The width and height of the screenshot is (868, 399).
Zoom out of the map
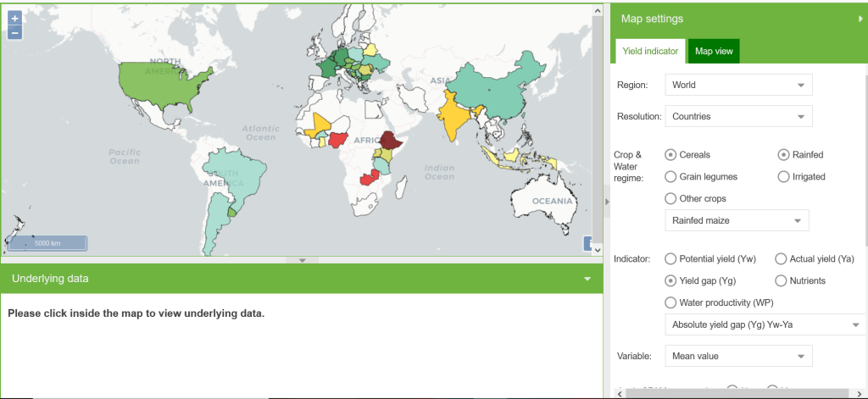[x=14, y=33]
